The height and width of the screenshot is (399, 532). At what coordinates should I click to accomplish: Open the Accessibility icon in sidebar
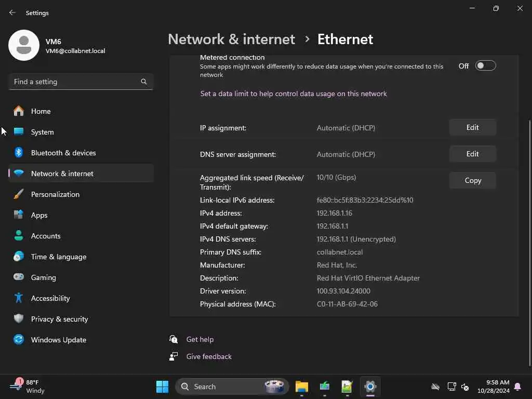coord(19,298)
